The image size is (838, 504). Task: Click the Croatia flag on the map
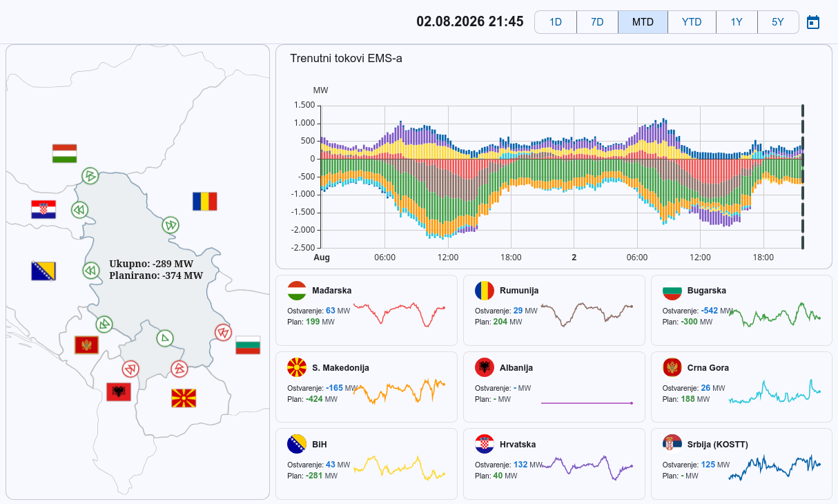tap(43, 209)
